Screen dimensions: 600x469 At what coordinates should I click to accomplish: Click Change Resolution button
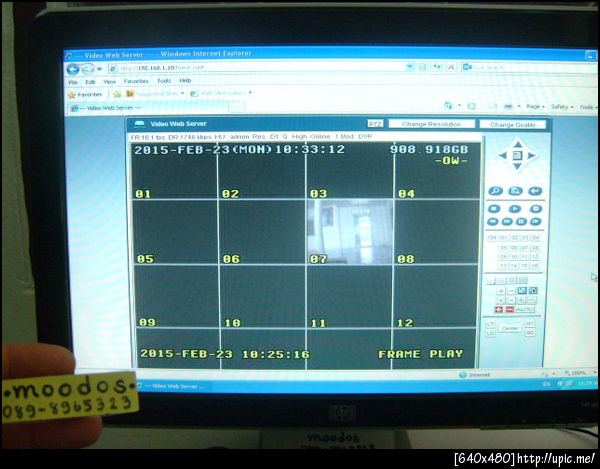tap(432, 124)
